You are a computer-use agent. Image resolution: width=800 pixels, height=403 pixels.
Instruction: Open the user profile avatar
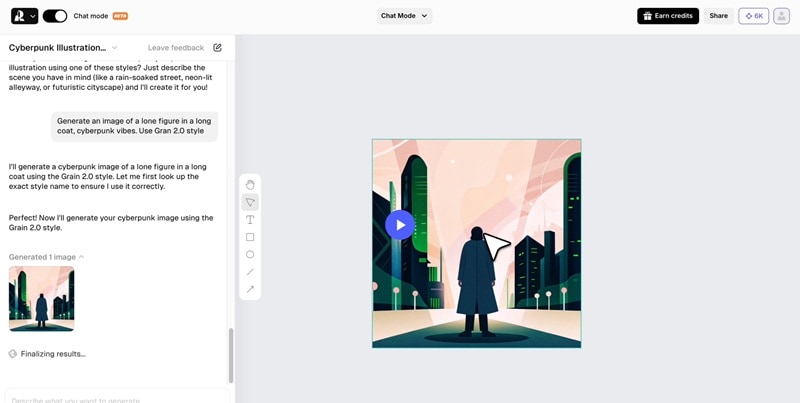click(x=781, y=16)
